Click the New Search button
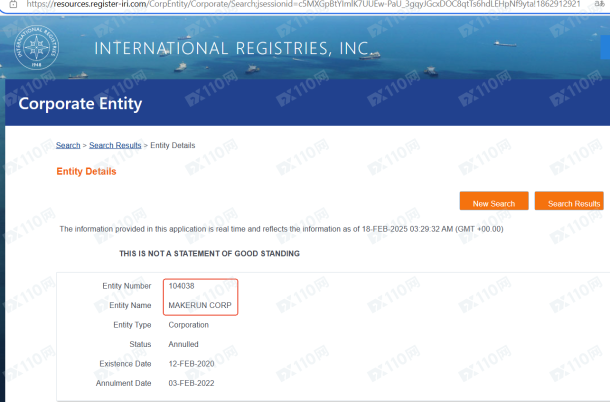Image resolution: width=610 pixels, height=402 pixels. click(494, 201)
